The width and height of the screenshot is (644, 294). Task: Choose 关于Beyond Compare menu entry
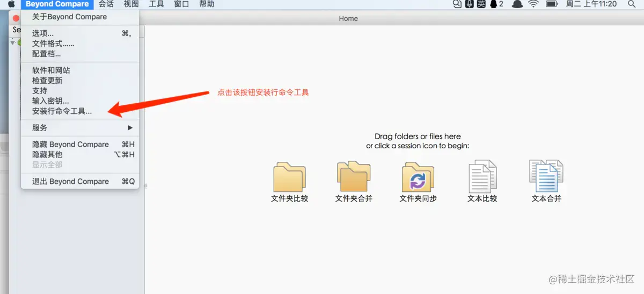[x=80, y=17]
